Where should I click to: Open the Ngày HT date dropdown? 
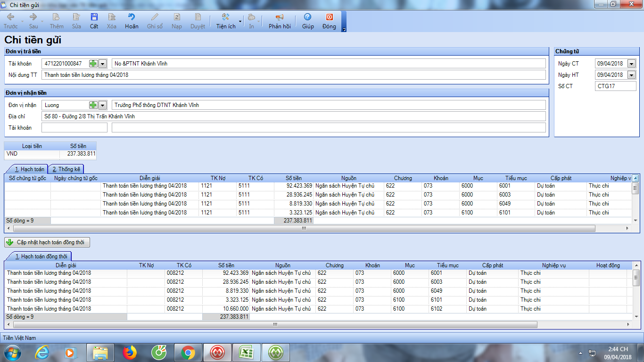(x=632, y=75)
